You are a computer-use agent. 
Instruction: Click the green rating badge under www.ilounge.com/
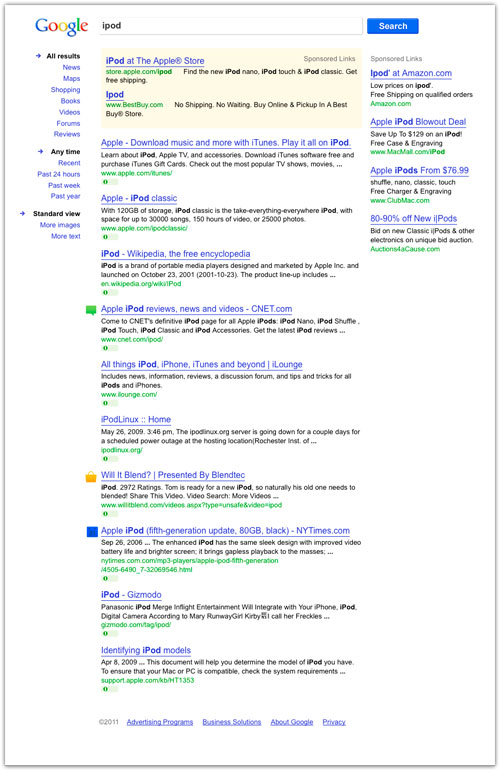pos(110,403)
